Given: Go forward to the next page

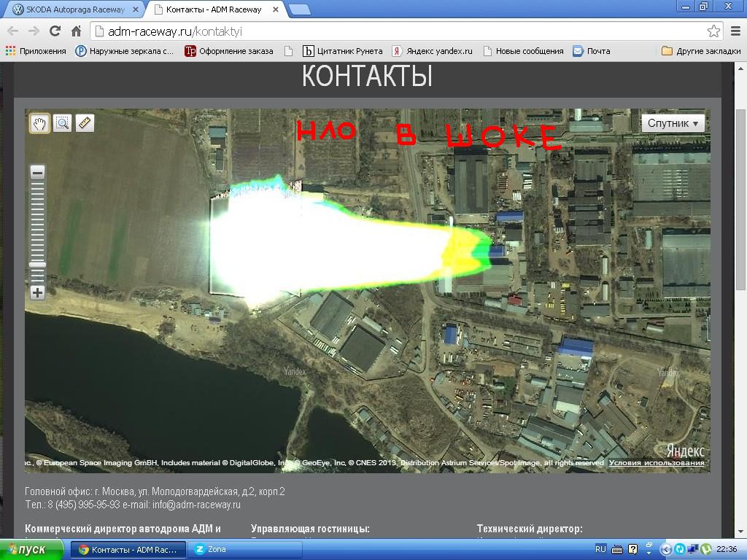Looking at the screenshot, I should tap(34, 31).
